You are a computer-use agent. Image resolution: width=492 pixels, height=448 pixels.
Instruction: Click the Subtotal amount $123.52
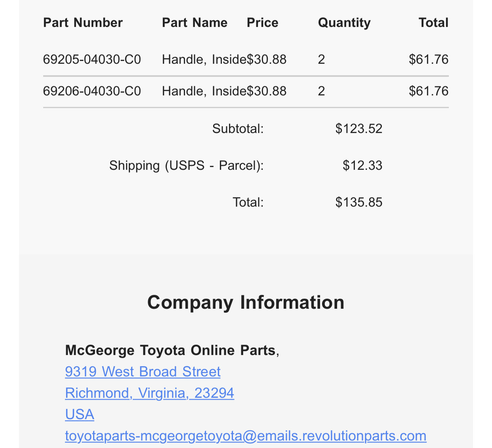pyautogui.click(x=359, y=129)
